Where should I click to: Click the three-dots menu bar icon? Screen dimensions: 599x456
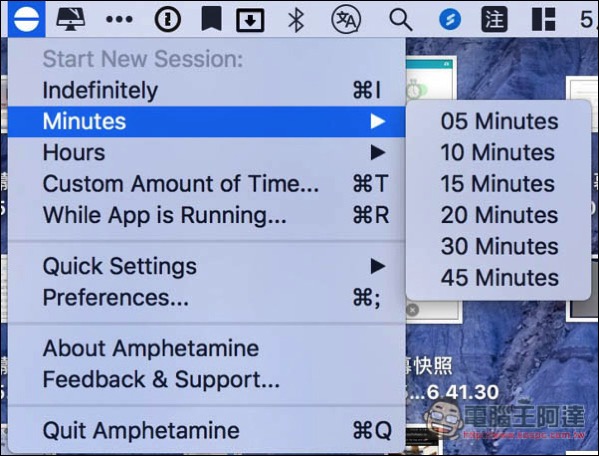coord(120,19)
